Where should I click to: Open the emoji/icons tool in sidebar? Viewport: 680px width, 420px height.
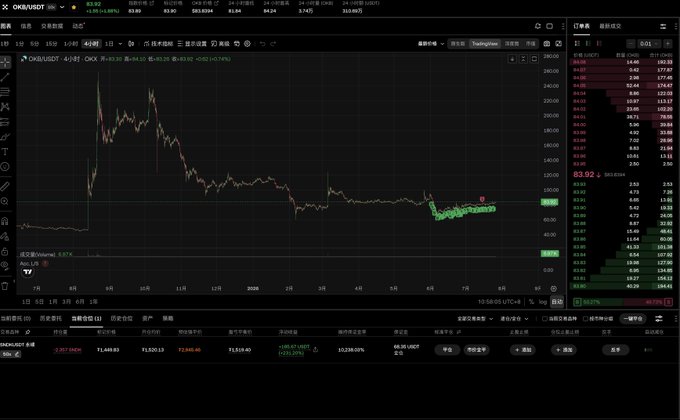point(5,167)
